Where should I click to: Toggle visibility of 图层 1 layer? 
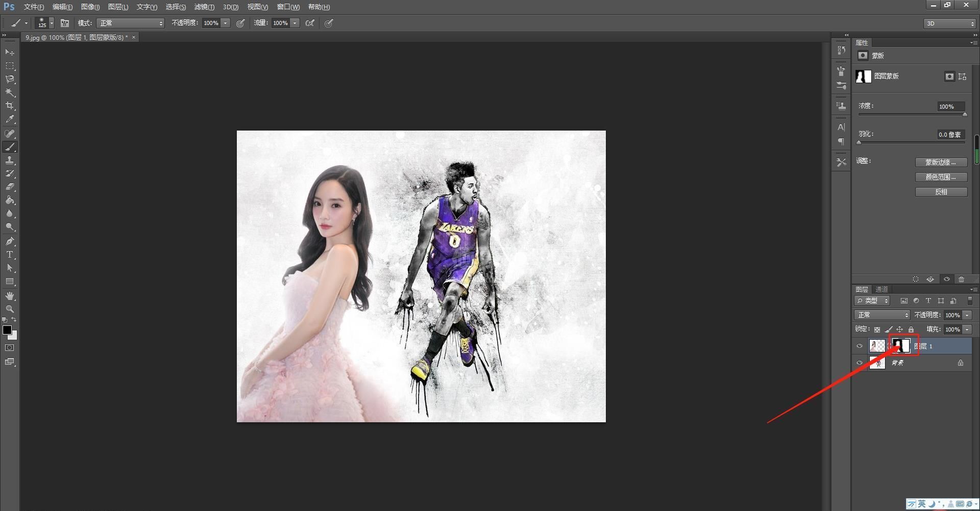click(860, 346)
